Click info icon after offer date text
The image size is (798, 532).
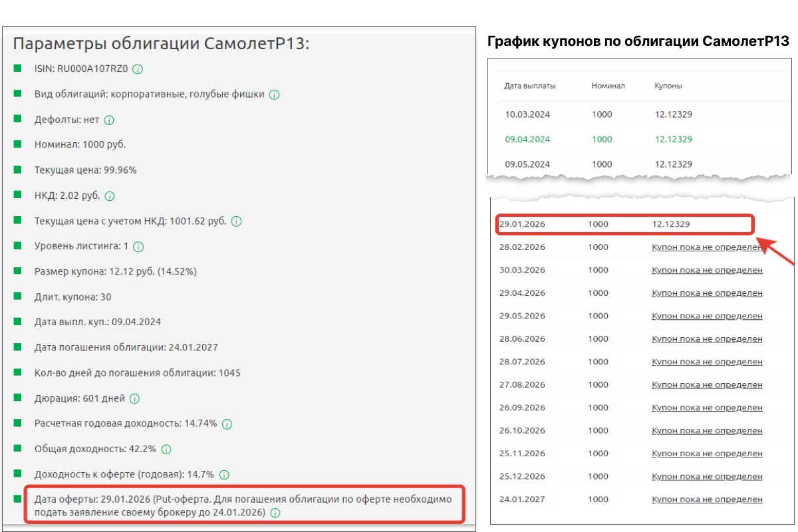[x=275, y=513]
